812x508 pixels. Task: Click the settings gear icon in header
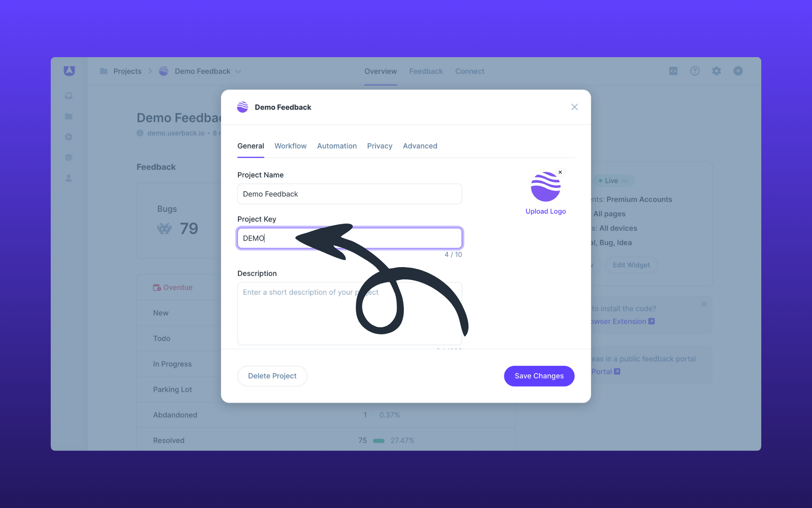click(716, 71)
